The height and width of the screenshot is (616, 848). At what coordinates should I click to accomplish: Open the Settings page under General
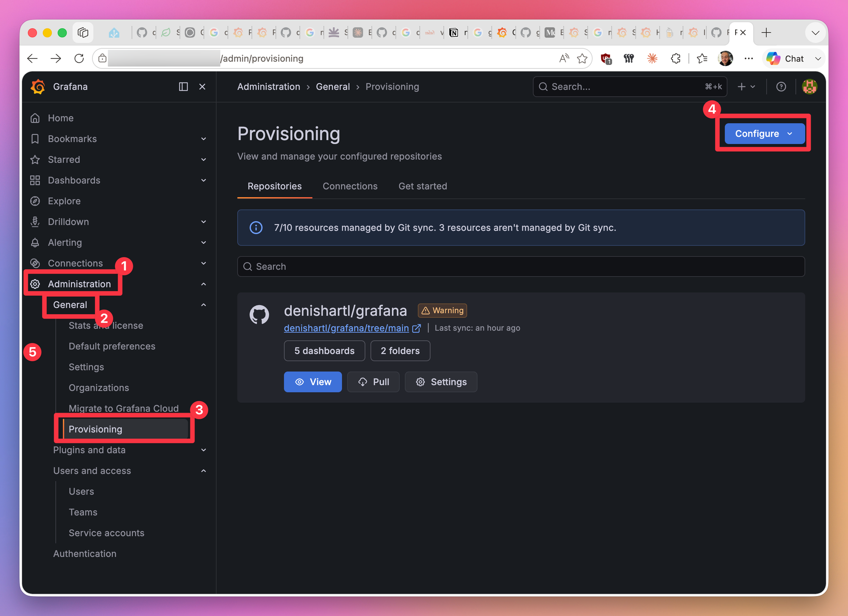point(86,367)
